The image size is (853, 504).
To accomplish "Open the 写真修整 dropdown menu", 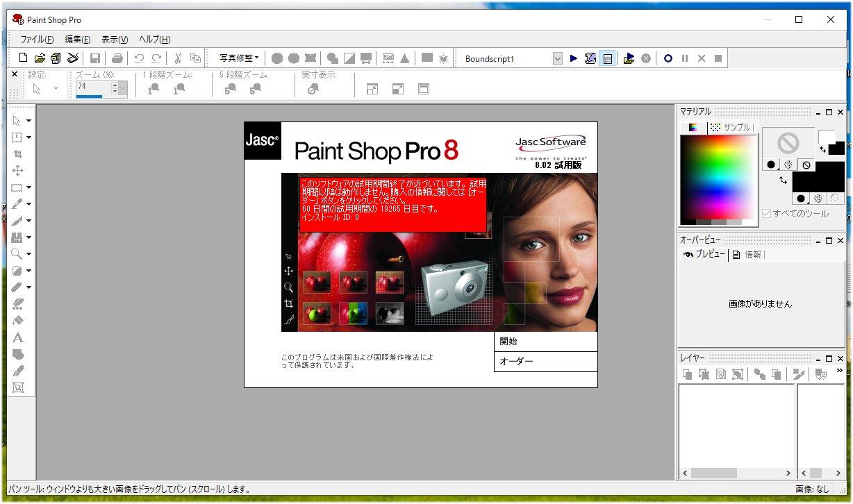I will [x=238, y=58].
